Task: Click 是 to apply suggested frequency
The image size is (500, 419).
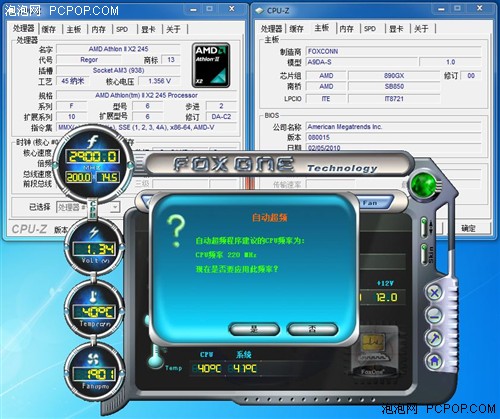Action: 254,329
